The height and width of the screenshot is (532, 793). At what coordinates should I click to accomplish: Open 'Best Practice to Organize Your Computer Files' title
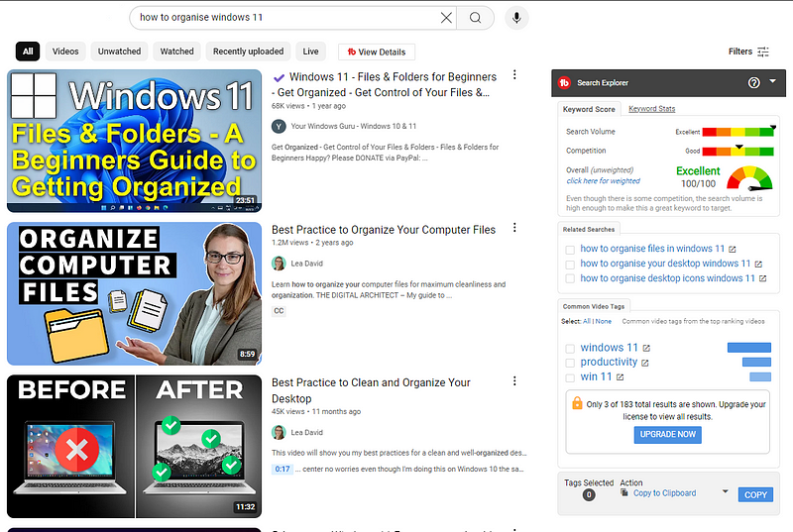point(384,230)
